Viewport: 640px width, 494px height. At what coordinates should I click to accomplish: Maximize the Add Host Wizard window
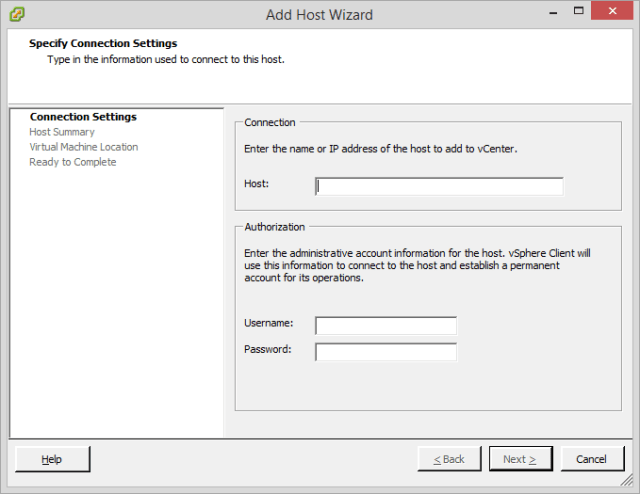pyautogui.click(x=578, y=11)
